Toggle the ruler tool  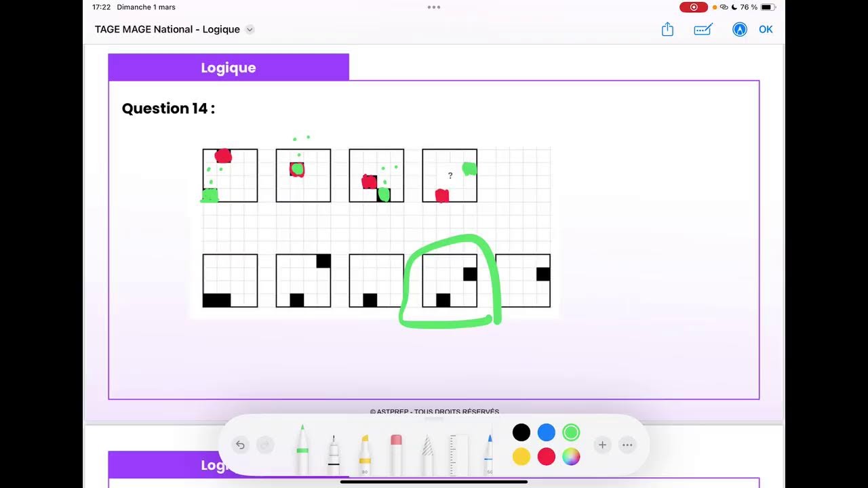pyautogui.click(x=459, y=454)
